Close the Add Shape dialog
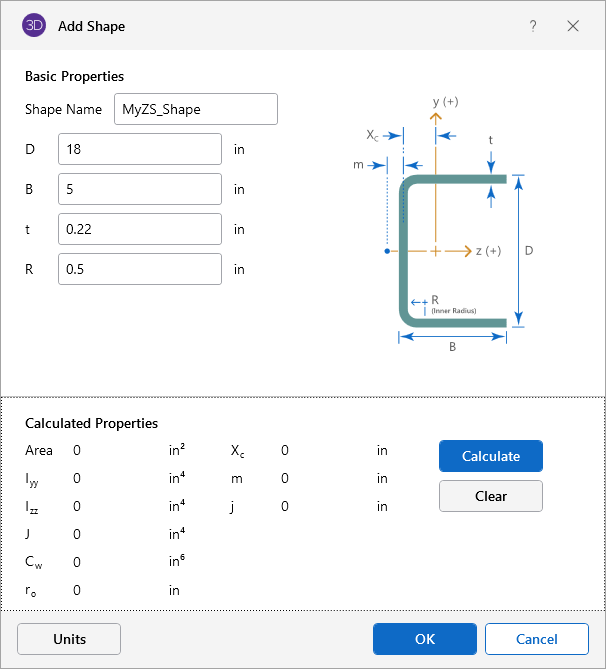Image resolution: width=606 pixels, height=669 pixels. [x=573, y=26]
